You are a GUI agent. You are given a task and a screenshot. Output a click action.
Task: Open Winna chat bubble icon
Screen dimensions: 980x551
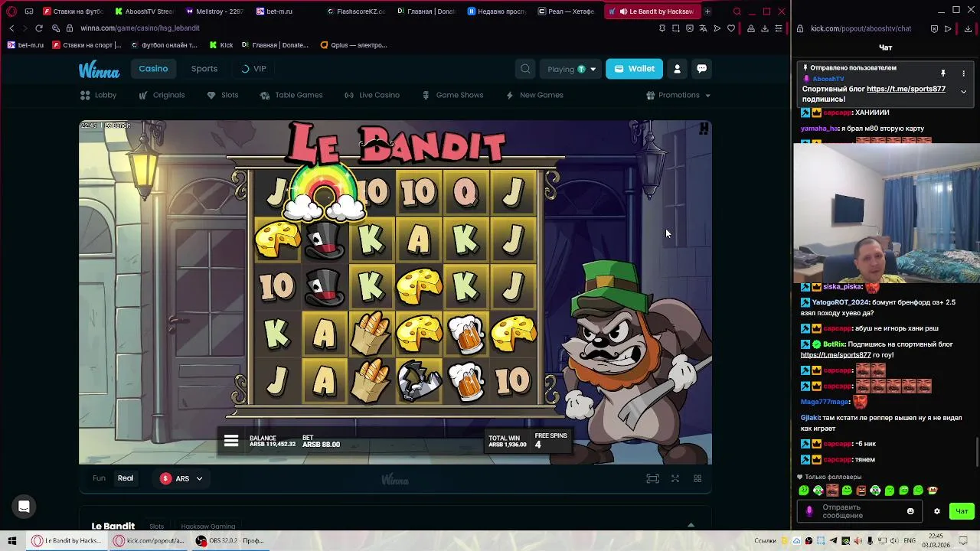pos(701,69)
